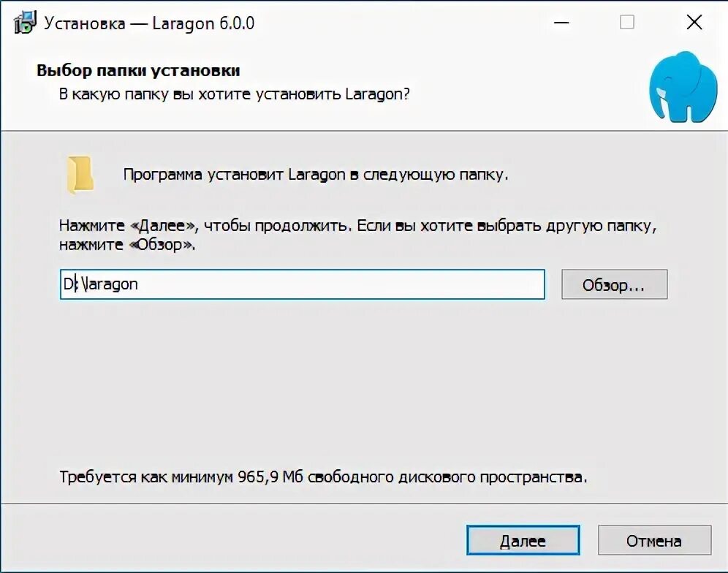The width and height of the screenshot is (728, 573).
Task: Open system menu via installer title icon
Action: [24, 23]
